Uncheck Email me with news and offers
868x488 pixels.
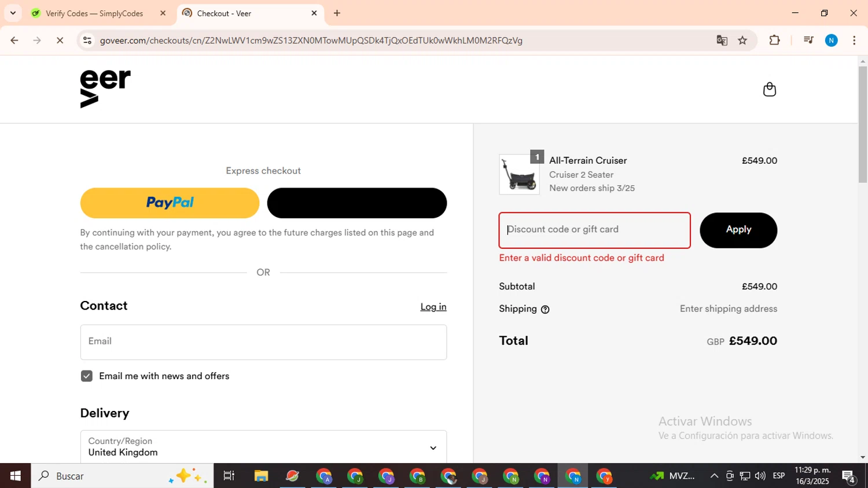point(87,376)
